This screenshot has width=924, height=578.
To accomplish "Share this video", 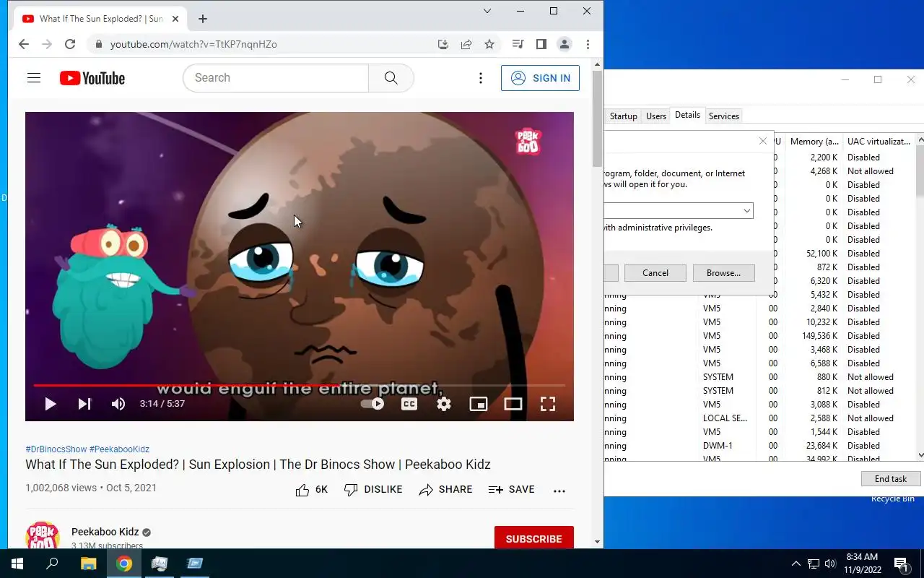I will click(445, 489).
